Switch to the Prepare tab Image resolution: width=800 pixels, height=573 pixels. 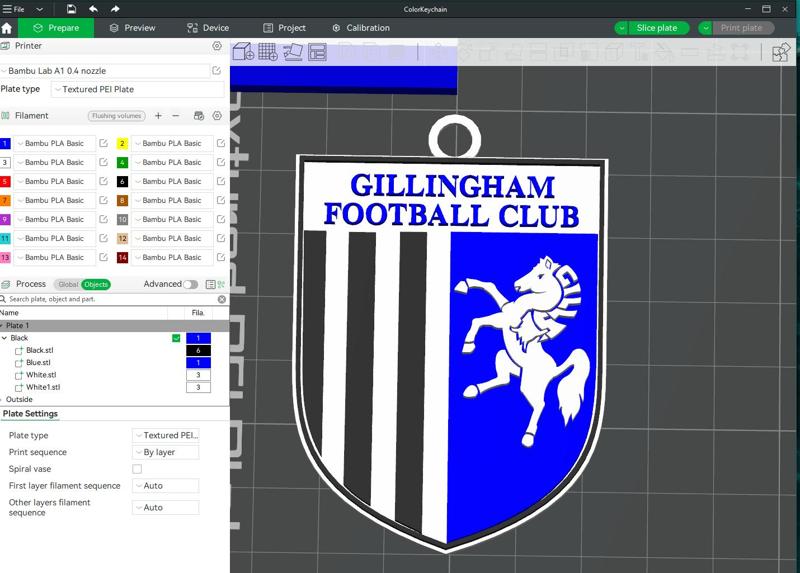click(56, 28)
